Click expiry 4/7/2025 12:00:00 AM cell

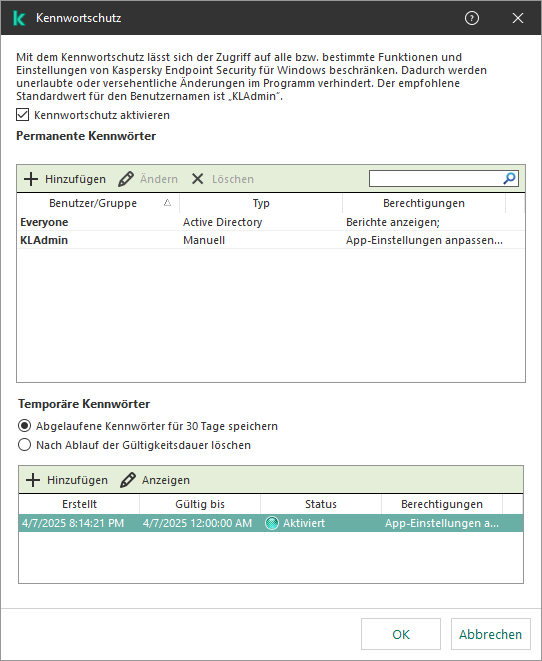[197, 523]
